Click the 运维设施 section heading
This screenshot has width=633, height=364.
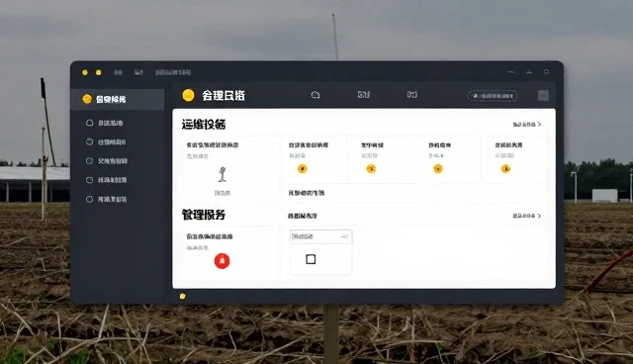click(x=204, y=125)
